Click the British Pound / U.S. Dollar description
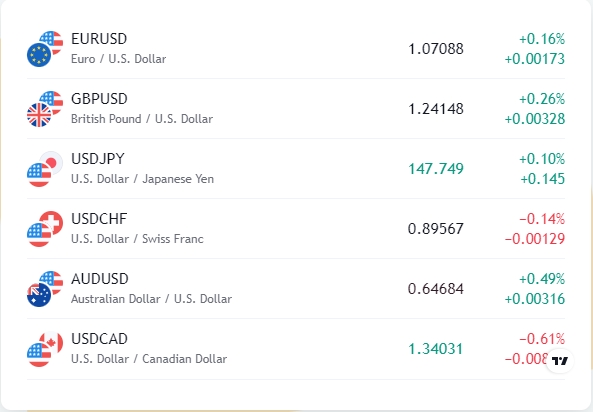The height and width of the screenshot is (412, 593). coord(142,119)
